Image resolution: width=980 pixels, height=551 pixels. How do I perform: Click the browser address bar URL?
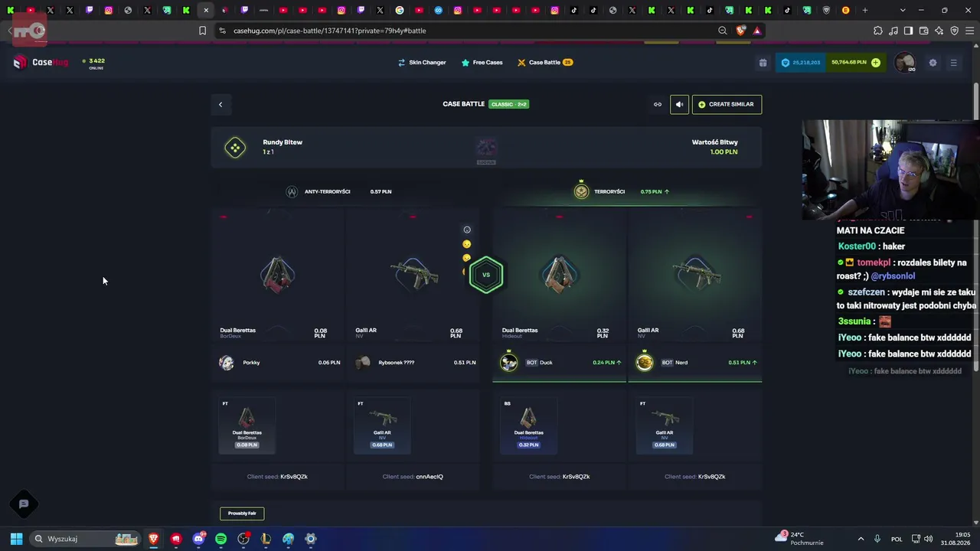(x=330, y=31)
